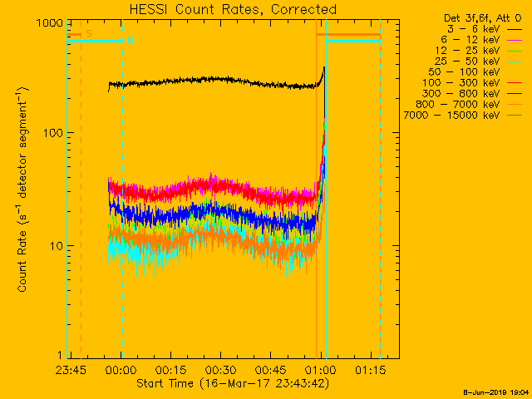The image size is (532, 399).
Task: Click the '10' y-axis tick label
Action: (x=57, y=246)
